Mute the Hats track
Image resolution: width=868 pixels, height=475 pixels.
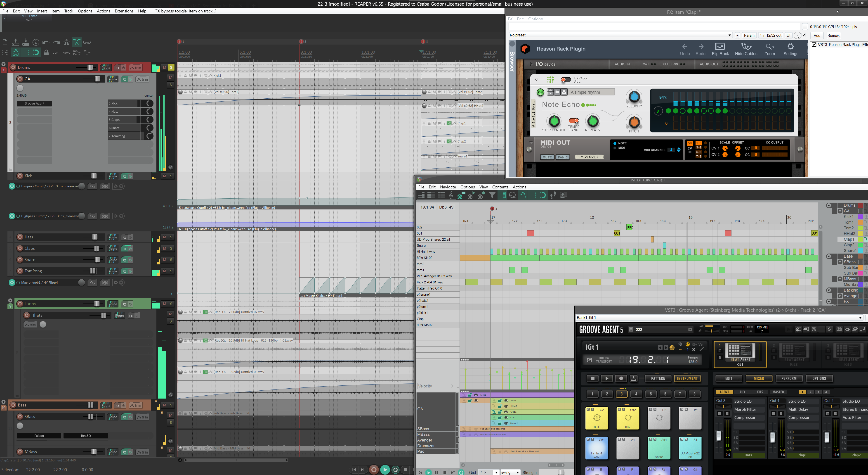164,237
